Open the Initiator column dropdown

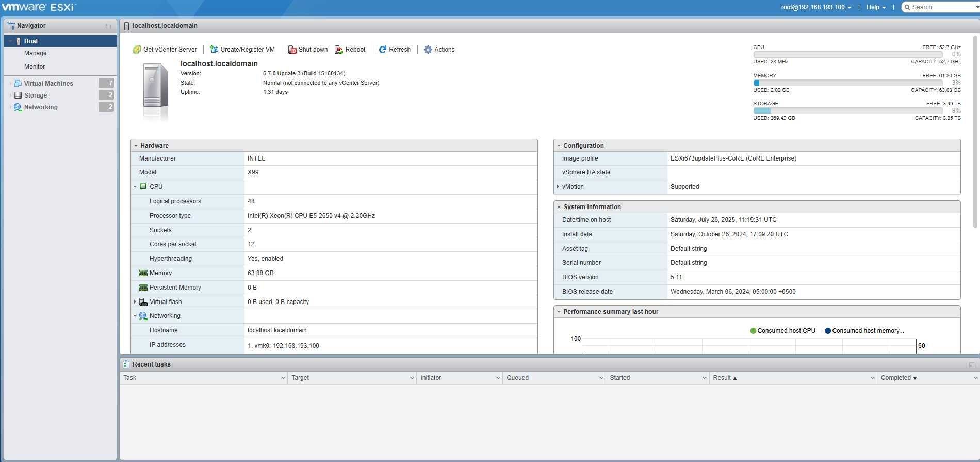498,378
